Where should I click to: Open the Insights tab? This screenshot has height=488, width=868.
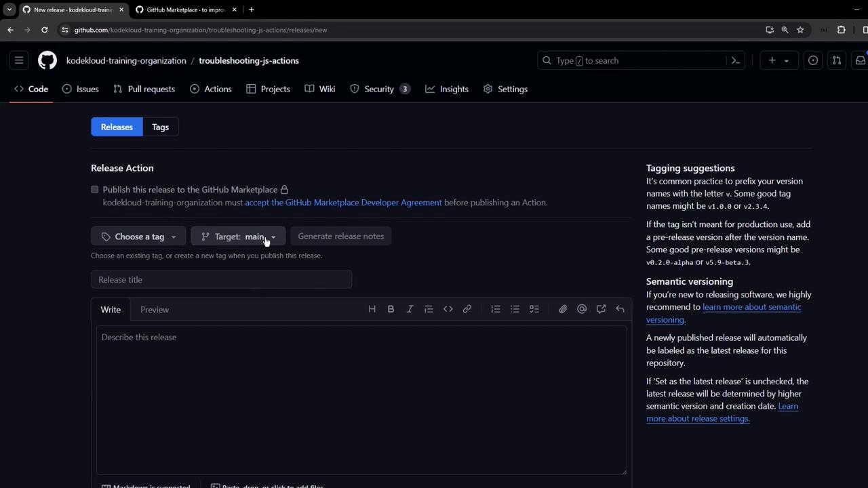click(x=447, y=89)
